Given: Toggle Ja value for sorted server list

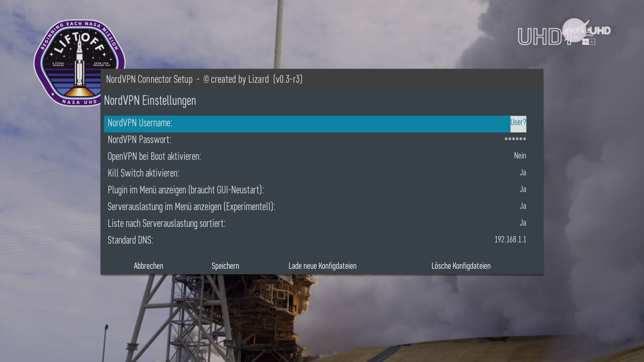Looking at the screenshot, I should tap(523, 223).
